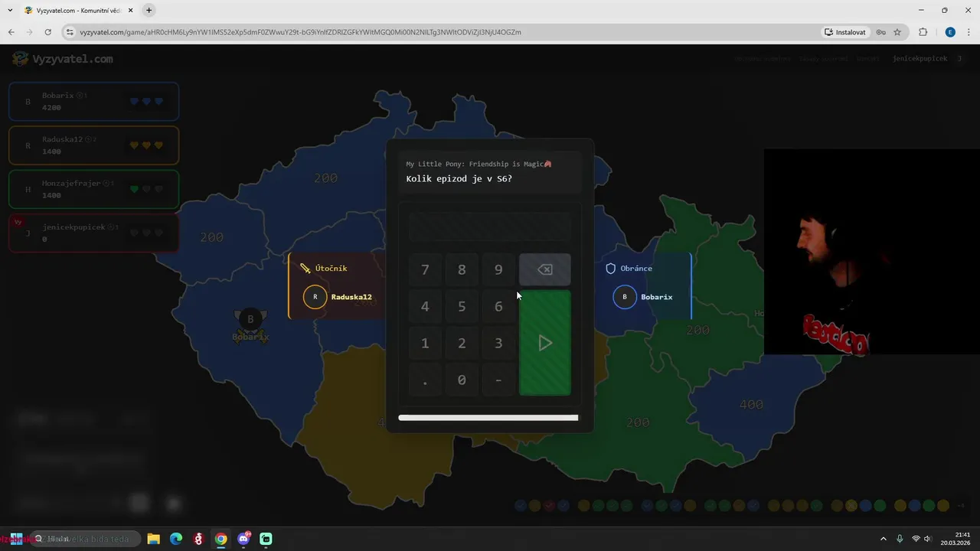
Task: Click the address bar URL
Action: [300, 32]
